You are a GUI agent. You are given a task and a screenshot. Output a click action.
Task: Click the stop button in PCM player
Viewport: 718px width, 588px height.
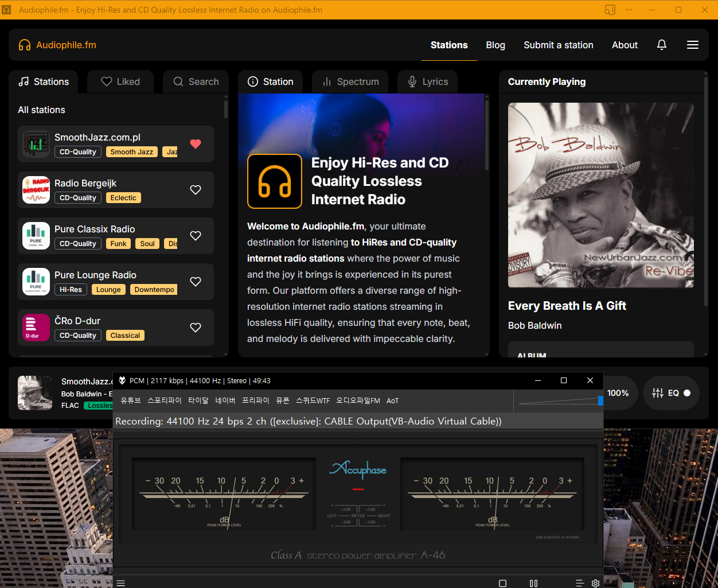pyautogui.click(x=503, y=583)
